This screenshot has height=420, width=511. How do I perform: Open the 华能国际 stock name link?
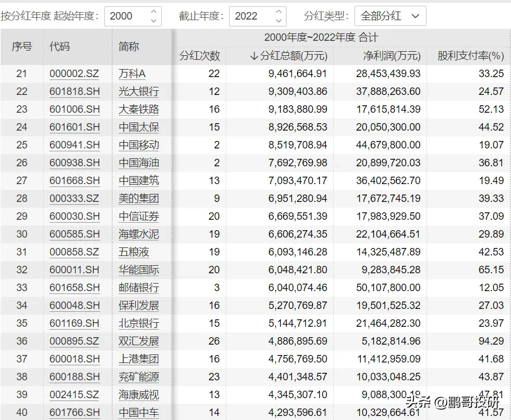coord(139,270)
